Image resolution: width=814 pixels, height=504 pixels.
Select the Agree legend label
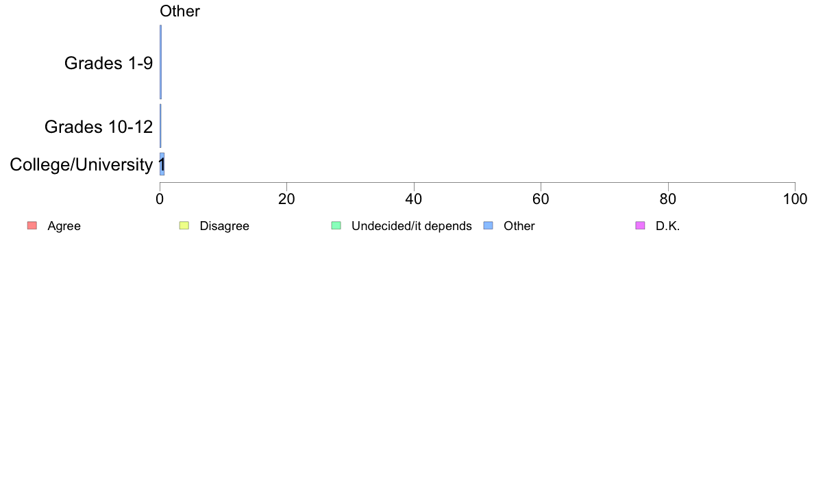pos(64,226)
